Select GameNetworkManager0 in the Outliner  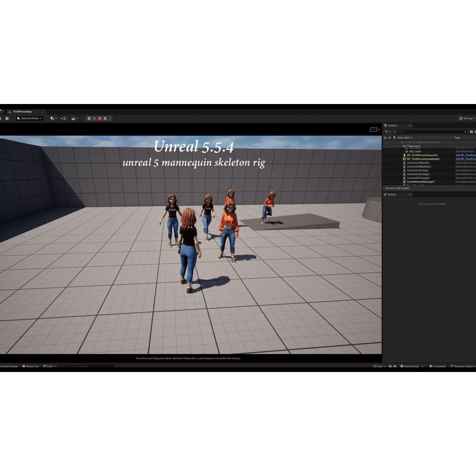pos(420,182)
